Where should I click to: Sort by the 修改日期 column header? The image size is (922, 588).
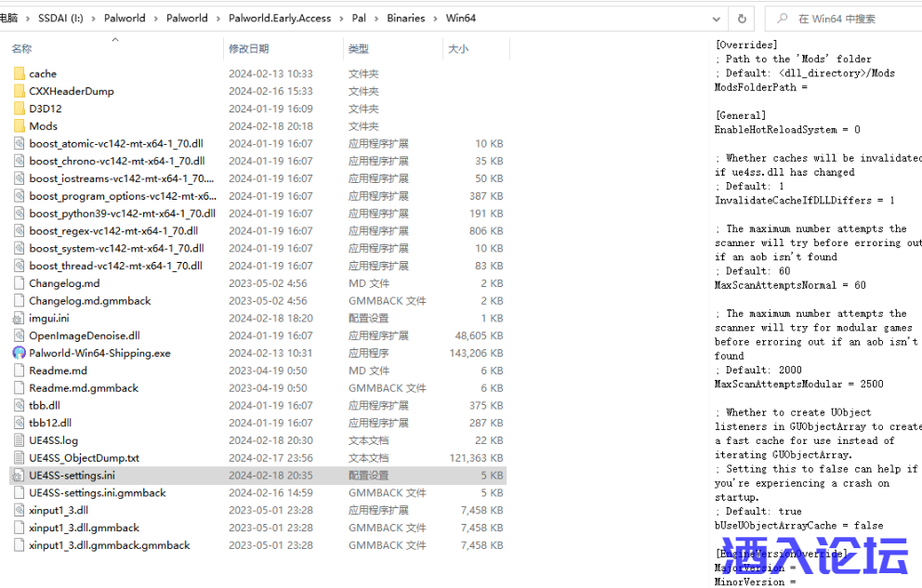click(249, 48)
